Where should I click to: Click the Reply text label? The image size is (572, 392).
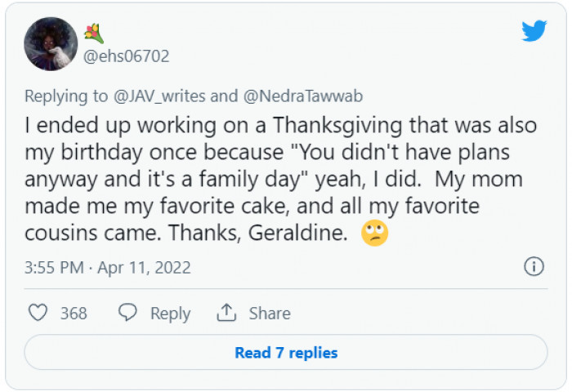[x=170, y=314]
